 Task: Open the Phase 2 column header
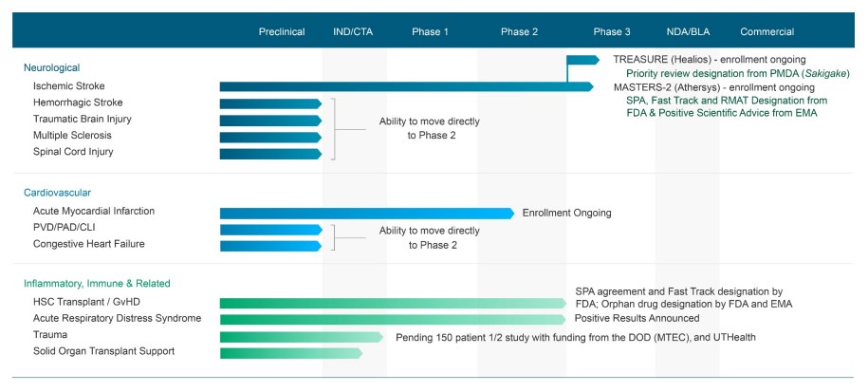[520, 32]
